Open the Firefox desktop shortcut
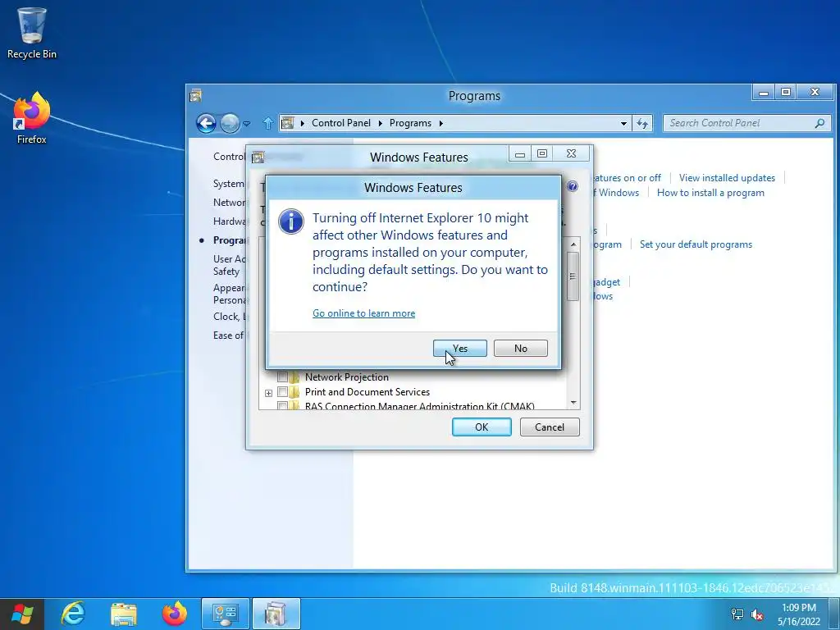 click(x=32, y=118)
